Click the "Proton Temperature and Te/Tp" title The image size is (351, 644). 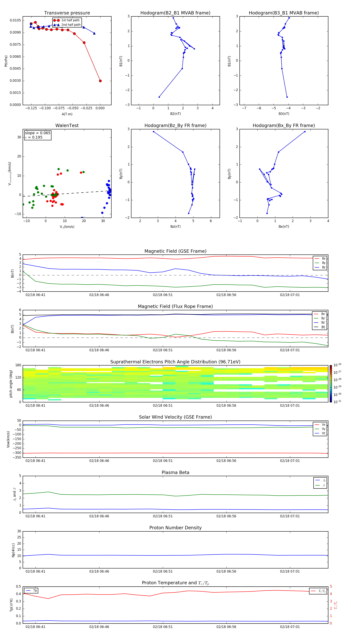175,583
